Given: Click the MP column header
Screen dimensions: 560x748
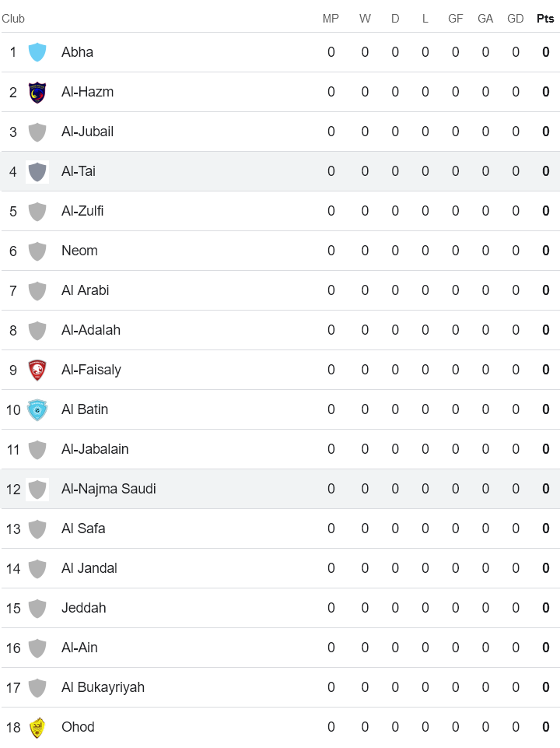Looking at the screenshot, I should click(x=331, y=19).
